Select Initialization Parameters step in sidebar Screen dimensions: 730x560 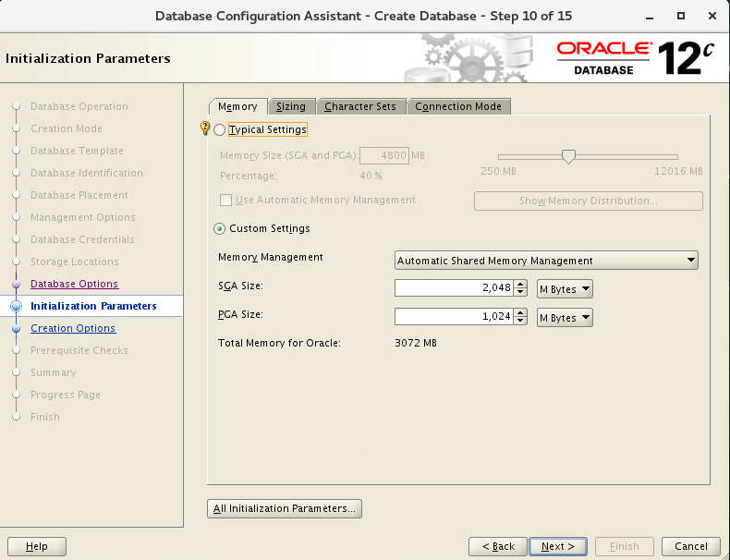tap(93, 306)
